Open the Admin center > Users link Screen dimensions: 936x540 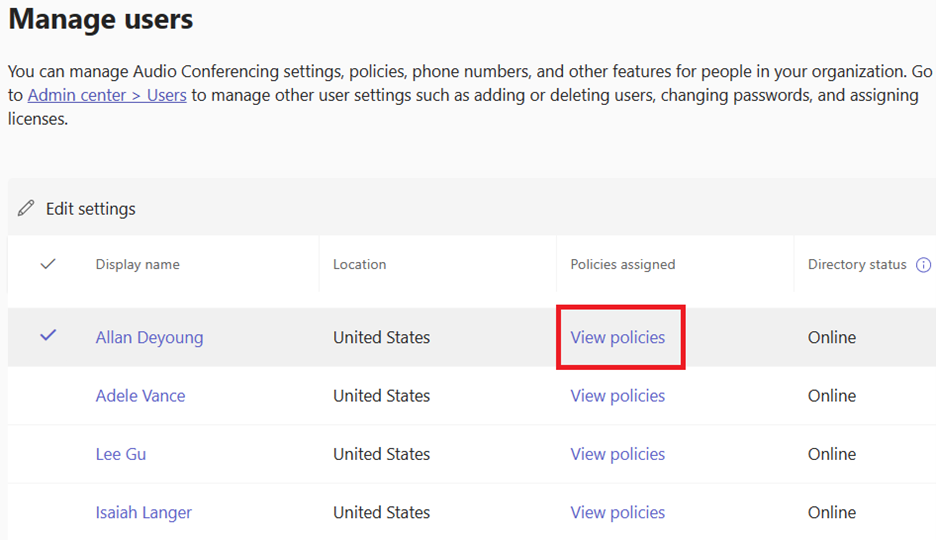107,96
